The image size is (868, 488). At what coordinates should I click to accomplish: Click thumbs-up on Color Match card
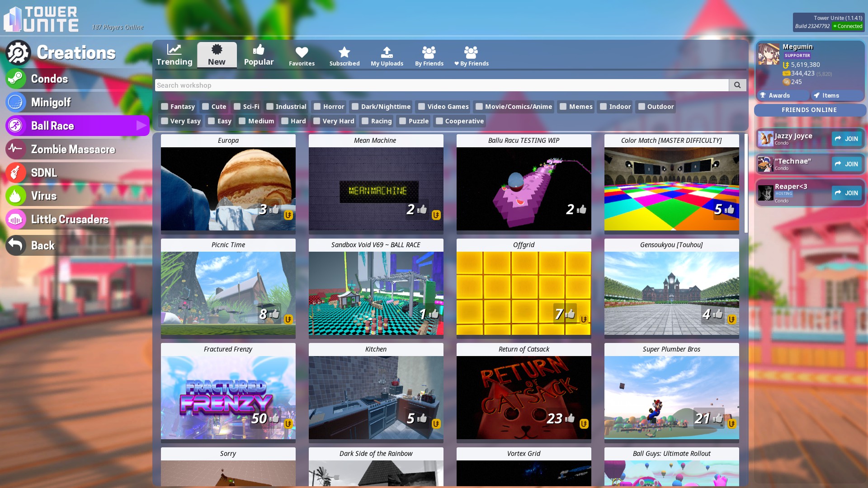coord(730,209)
